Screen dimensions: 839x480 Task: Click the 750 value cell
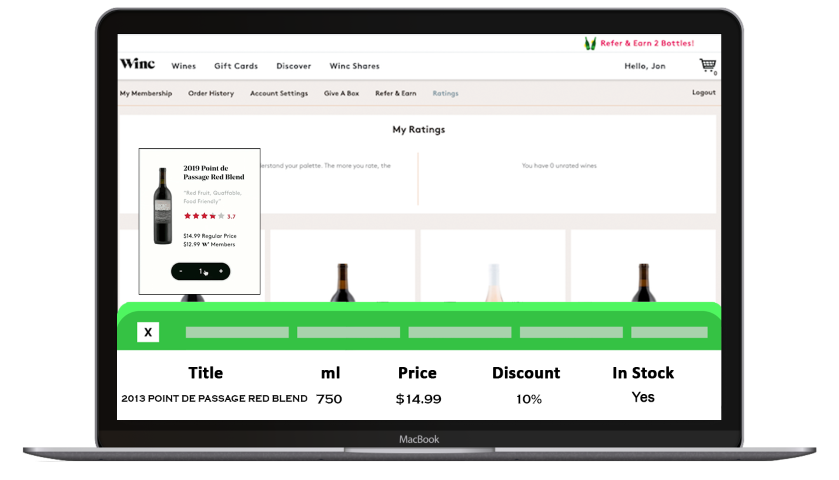click(x=329, y=399)
